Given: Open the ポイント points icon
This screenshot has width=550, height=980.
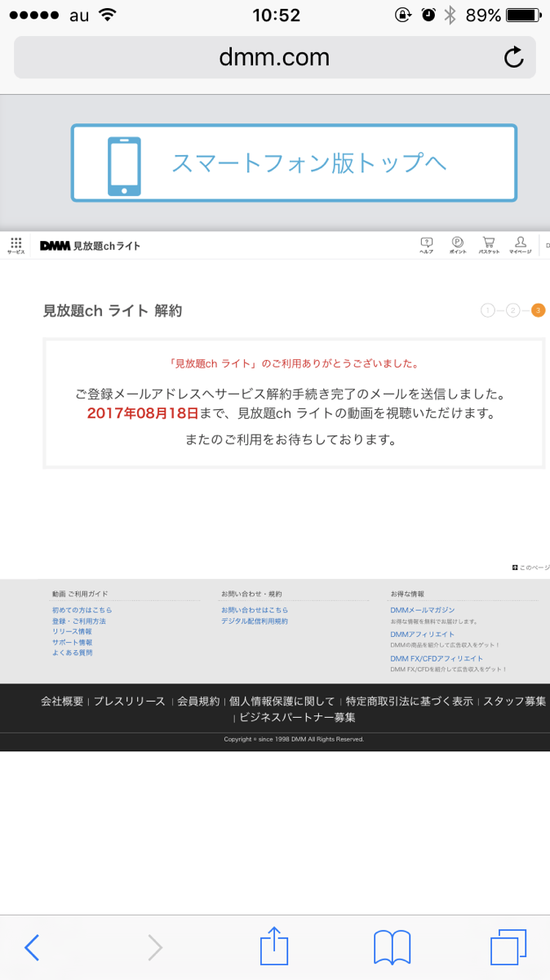Looking at the screenshot, I should (458, 245).
